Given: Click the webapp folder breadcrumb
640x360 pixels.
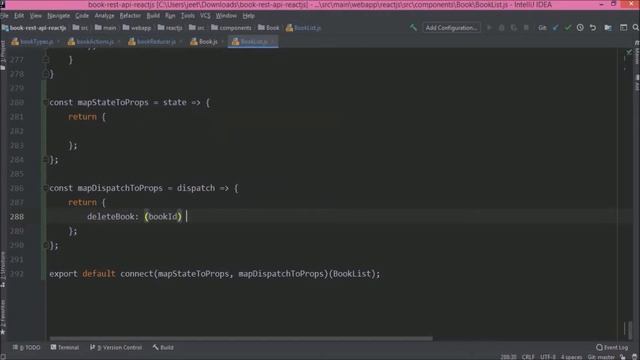Looking at the screenshot, I should pos(137,28).
